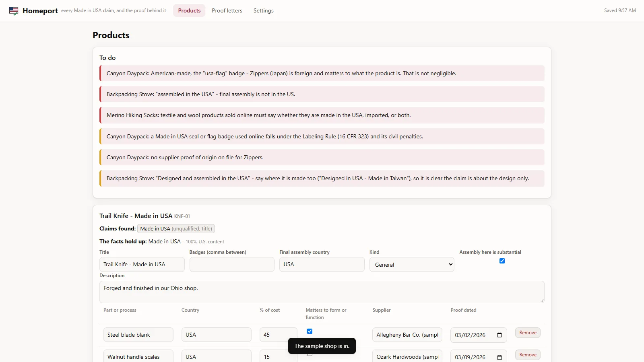Click the empty Badges input field

tap(232, 265)
